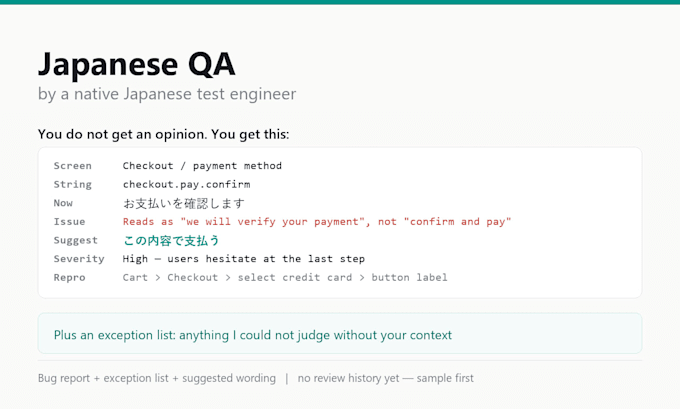The image size is (680, 409).
Task: Click the Issue row label
Action: coord(69,222)
